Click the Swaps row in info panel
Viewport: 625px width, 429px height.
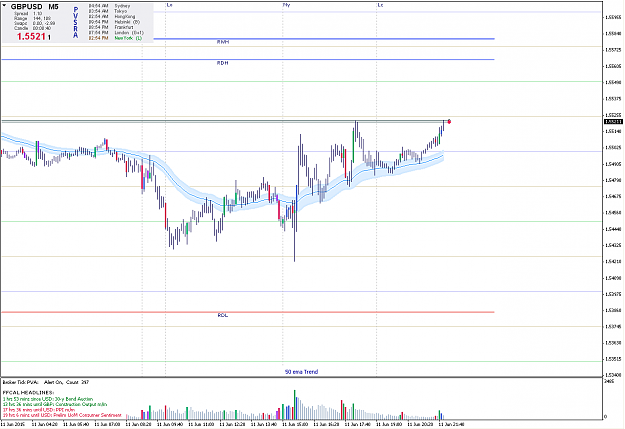pos(34,23)
